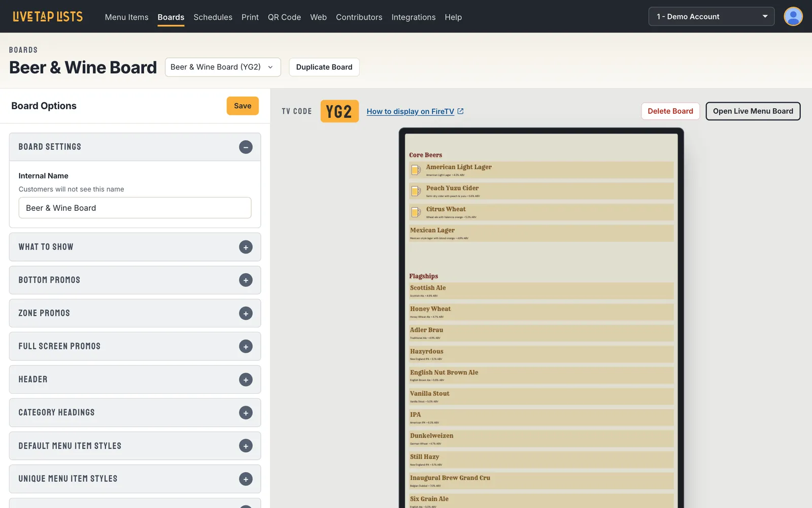Save the board options
Viewport: 812px width, 508px height.
click(x=243, y=106)
